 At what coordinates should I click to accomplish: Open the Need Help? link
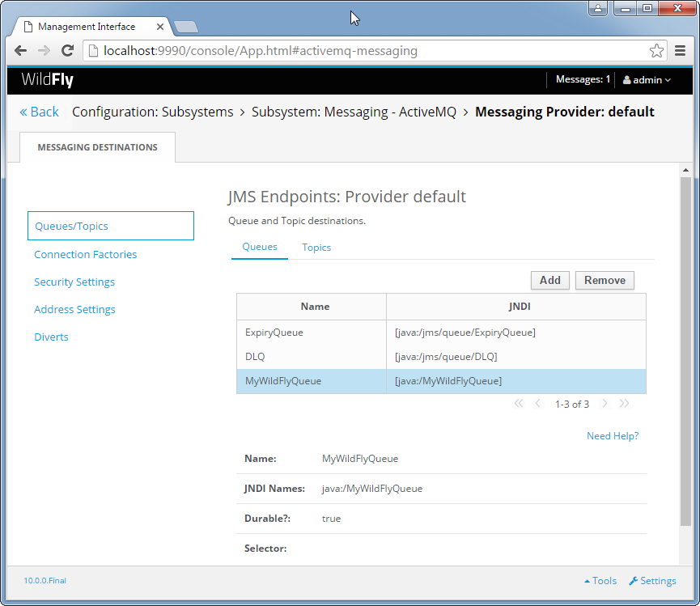pos(613,436)
